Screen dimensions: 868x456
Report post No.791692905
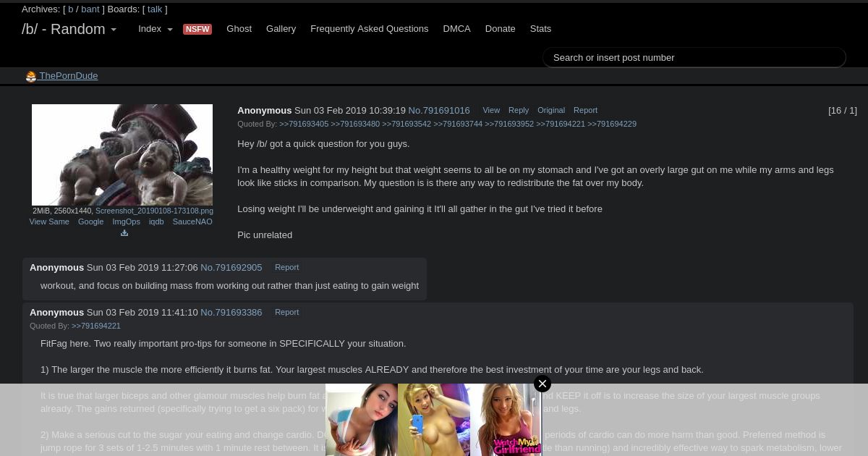pos(286,267)
